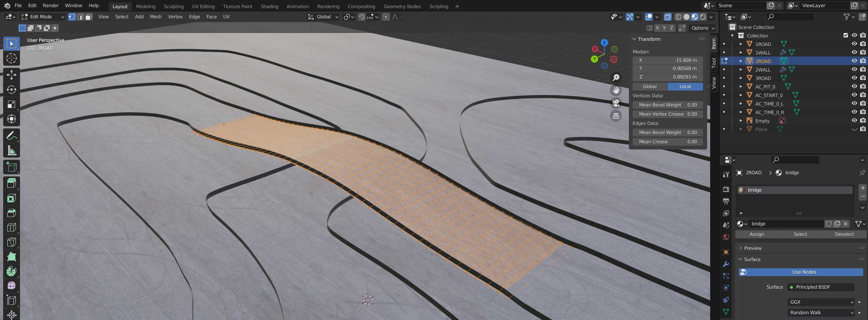Viewport: 868px width, 320px height.
Task: Disable rendering for AC_PIT_0
Action: (863, 86)
